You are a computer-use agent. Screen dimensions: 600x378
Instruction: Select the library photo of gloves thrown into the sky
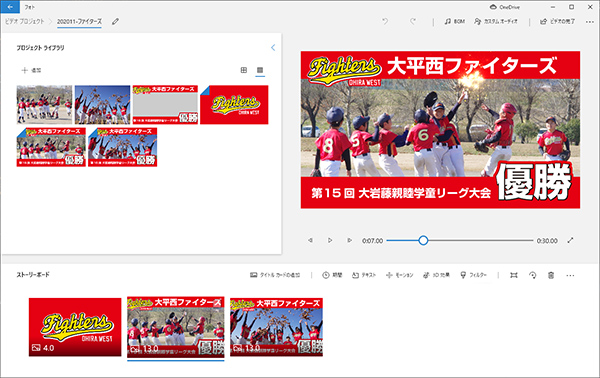pyautogui.click(x=103, y=104)
